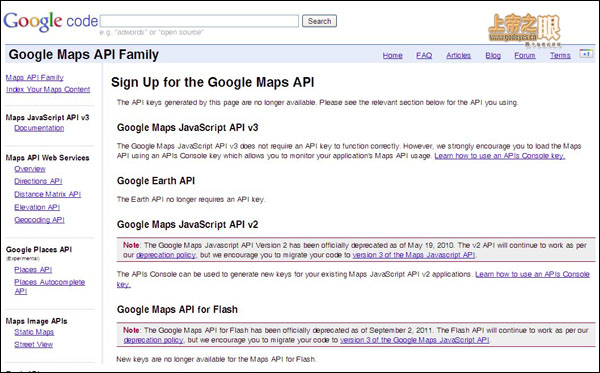Select the Directions API sidebar link

(x=38, y=181)
